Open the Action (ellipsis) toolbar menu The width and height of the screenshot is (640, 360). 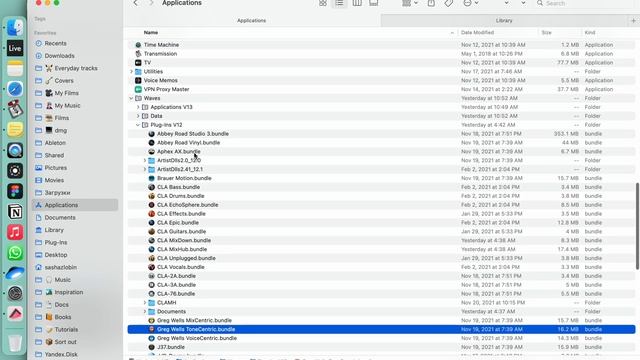point(471,3)
